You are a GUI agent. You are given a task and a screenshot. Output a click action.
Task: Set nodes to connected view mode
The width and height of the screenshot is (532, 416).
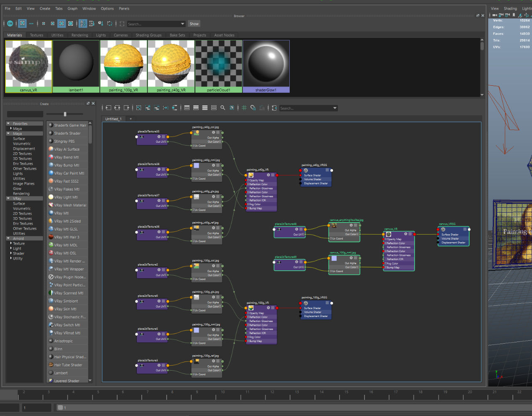coord(196,108)
